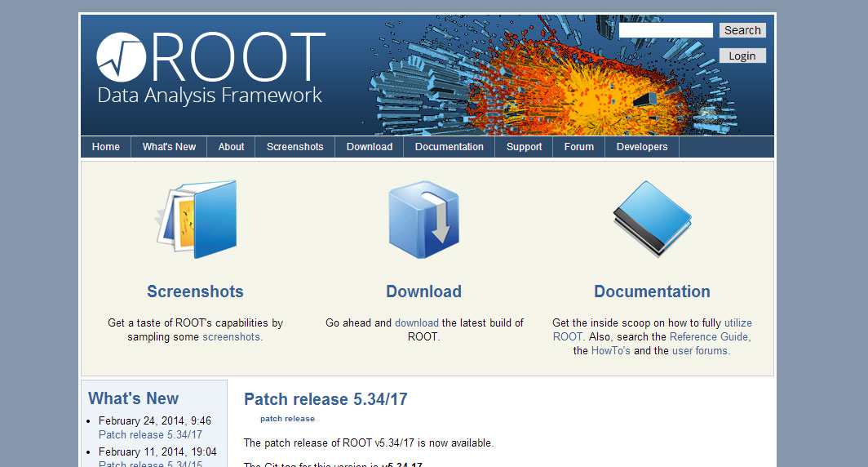Go to the About menu item
The width and height of the screenshot is (868, 467).
click(231, 147)
